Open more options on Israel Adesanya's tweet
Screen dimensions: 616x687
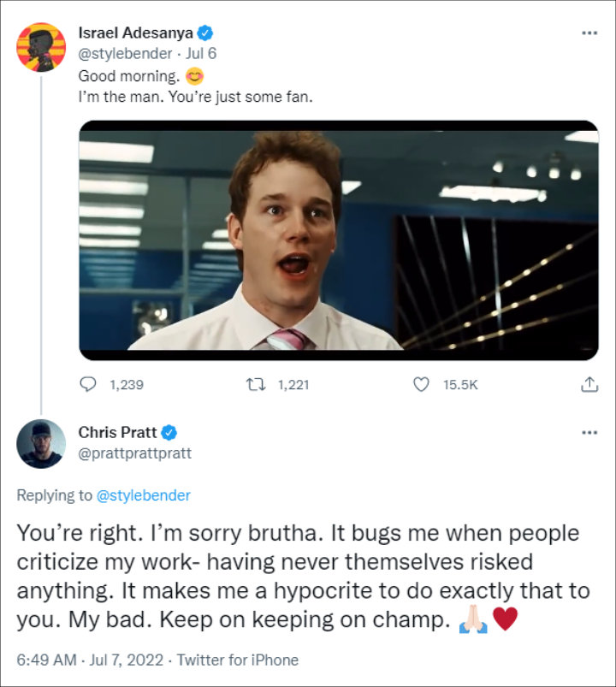coord(589,33)
